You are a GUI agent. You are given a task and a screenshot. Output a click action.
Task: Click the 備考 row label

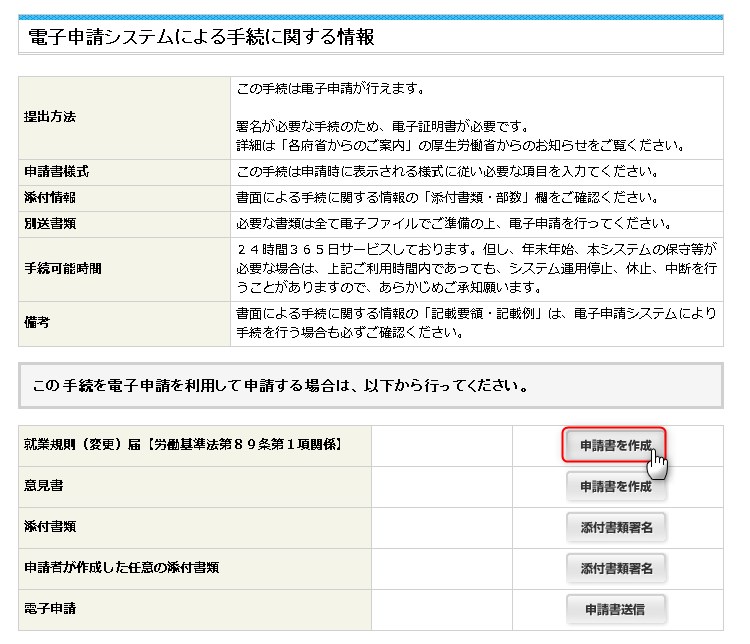(36, 323)
